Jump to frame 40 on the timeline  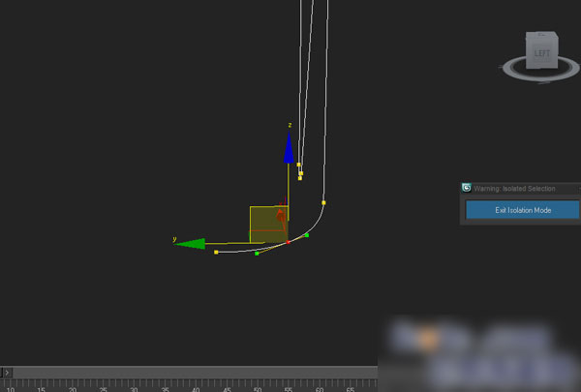pyautogui.click(x=196, y=389)
